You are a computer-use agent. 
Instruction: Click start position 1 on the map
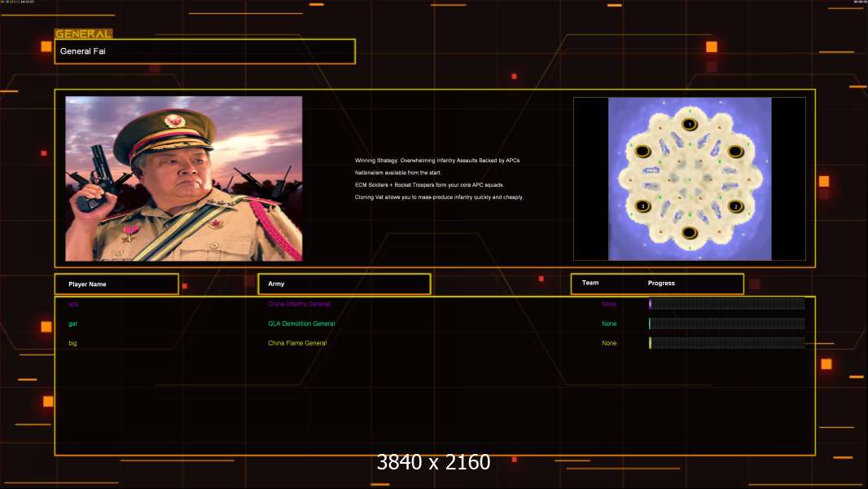point(689,125)
